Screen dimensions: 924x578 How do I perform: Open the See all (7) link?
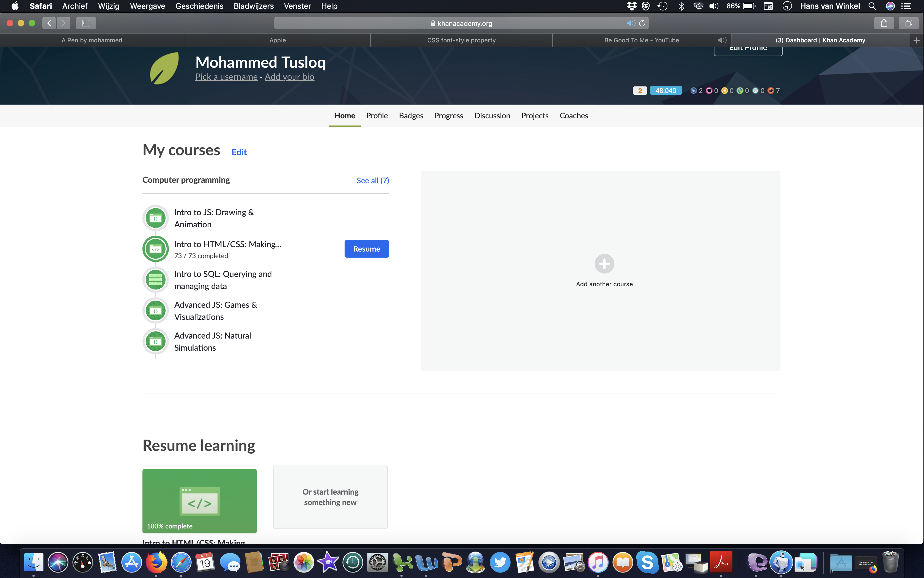point(373,181)
